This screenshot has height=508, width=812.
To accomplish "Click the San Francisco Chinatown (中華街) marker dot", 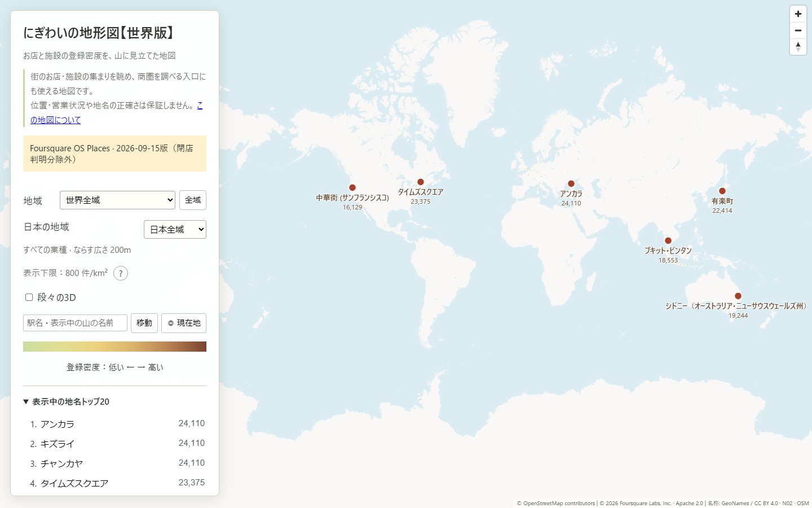I will [352, 187].
